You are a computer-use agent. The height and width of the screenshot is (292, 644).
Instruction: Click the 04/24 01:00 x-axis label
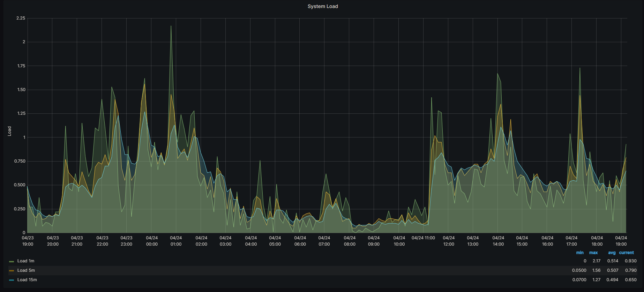click(176, 241)
